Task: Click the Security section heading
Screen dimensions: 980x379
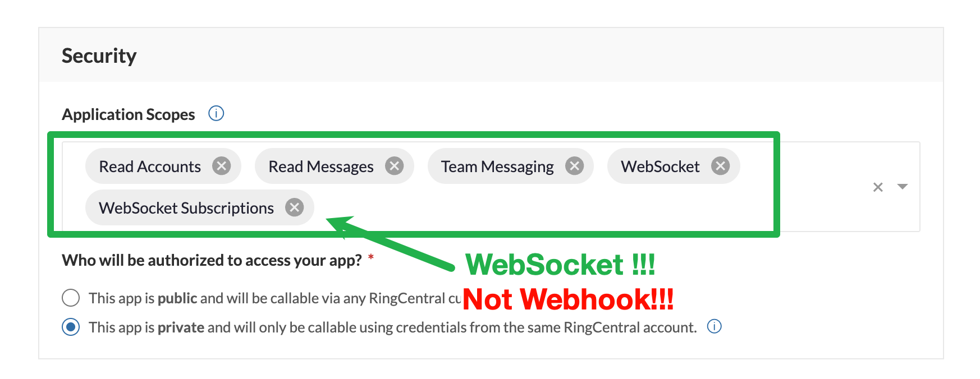Action: [x=99, y=56]
